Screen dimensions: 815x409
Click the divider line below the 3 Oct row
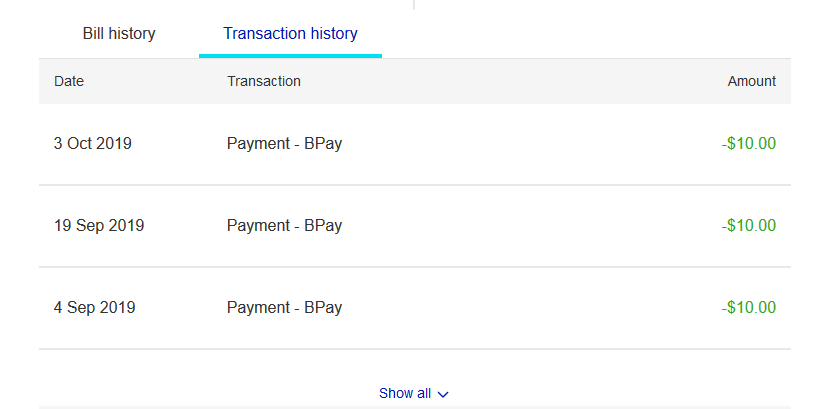point(415,185)
